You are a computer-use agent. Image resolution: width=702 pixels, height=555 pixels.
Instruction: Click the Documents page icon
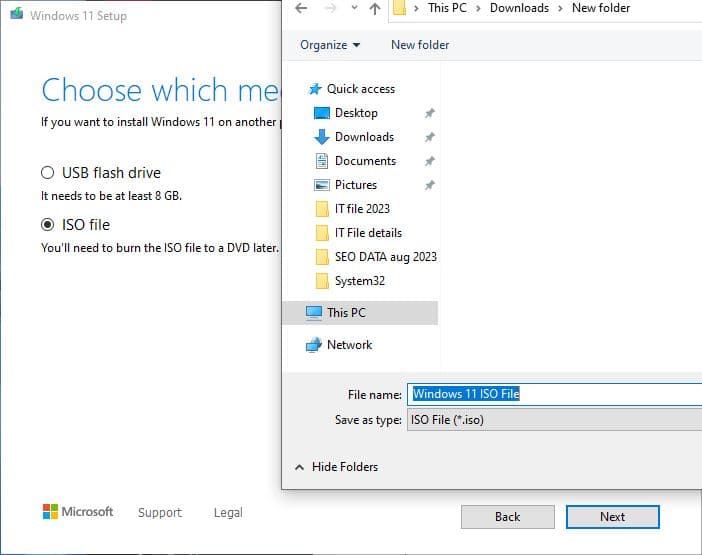[x=322, y=161]
